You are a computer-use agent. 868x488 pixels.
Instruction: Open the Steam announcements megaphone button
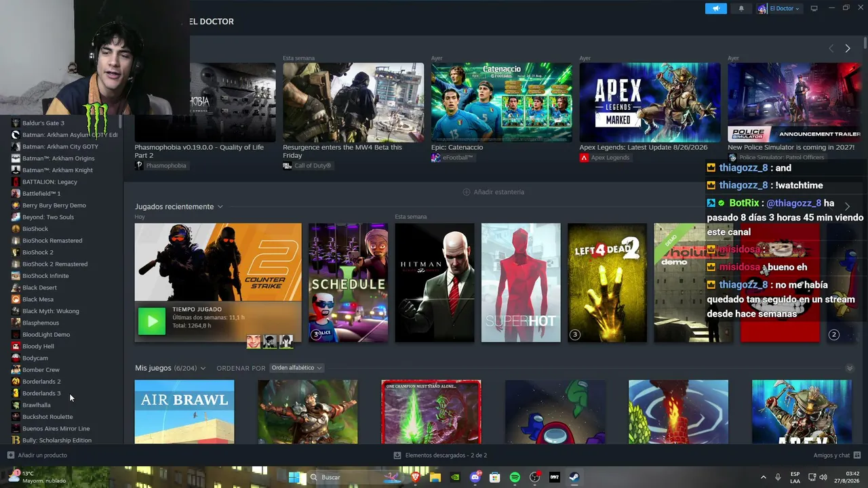715,8
